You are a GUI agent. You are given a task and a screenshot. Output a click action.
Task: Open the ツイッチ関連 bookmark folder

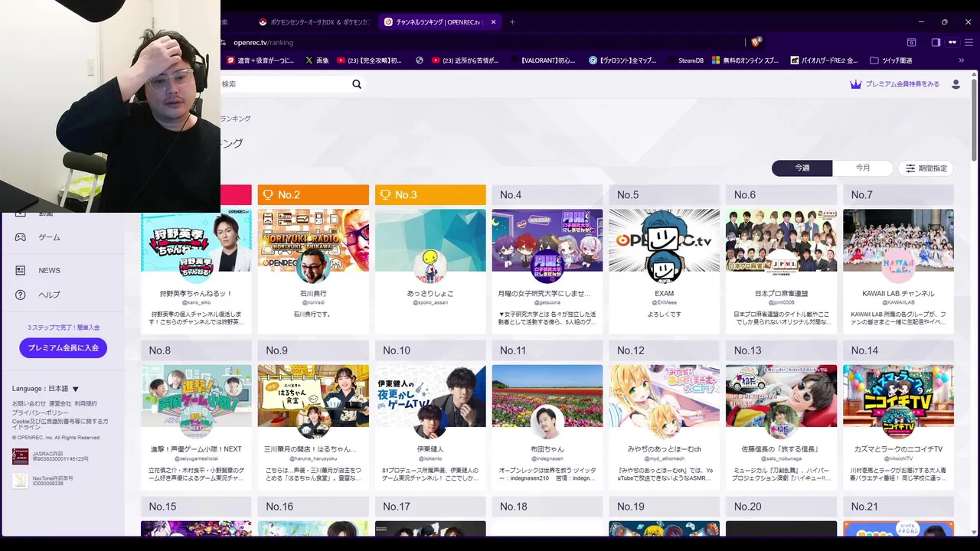click(x=890, y=60)
